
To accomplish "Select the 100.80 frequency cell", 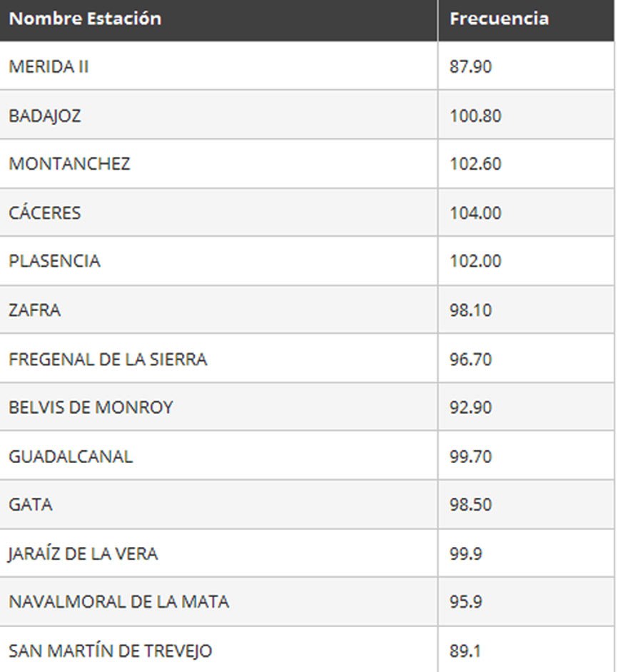I will click(x=526, y=115).
